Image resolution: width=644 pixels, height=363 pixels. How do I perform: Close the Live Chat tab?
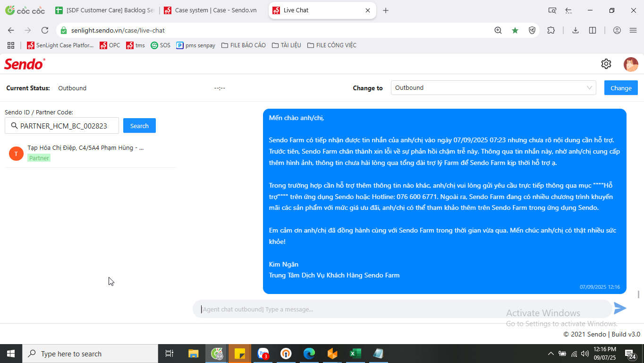tap(368, 10)
